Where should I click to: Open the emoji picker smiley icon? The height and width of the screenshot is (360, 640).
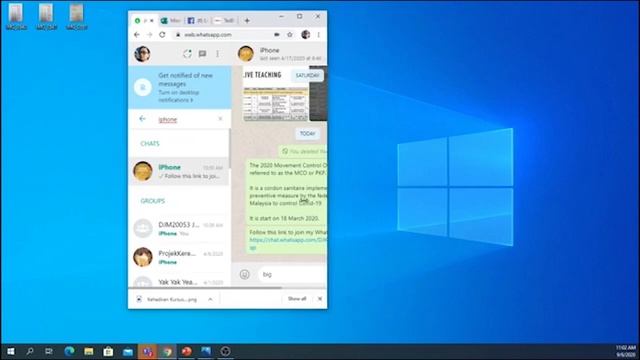[244, 274]
